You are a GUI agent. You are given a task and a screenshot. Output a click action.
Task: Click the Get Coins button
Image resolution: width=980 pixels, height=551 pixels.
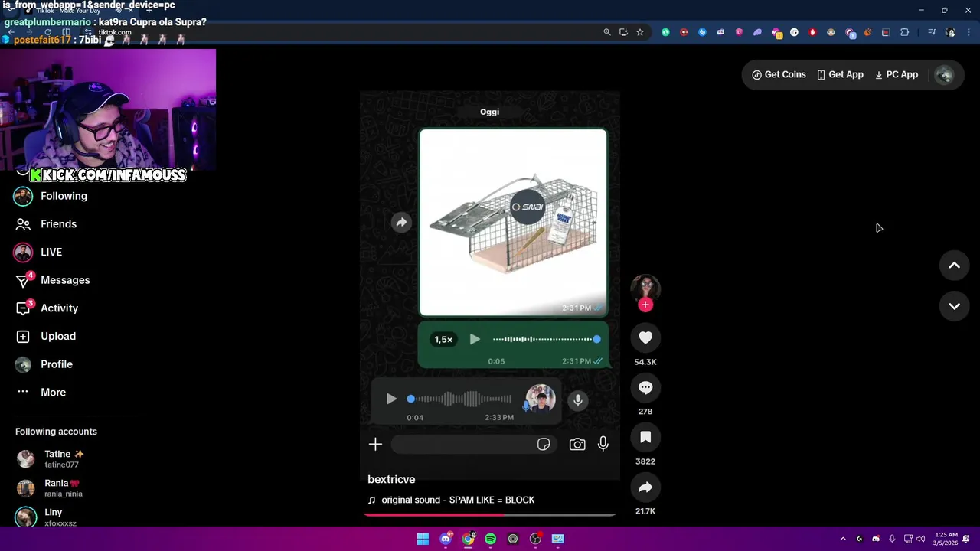[779, 74]
